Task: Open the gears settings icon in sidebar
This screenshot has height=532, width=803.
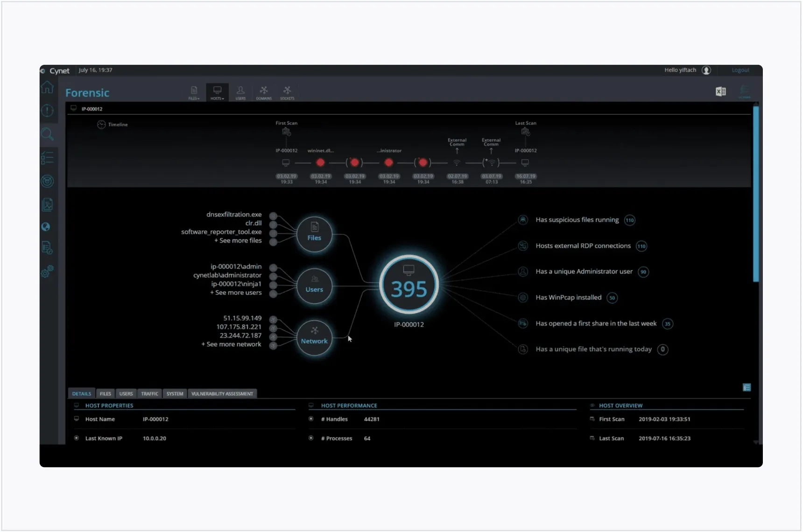Action: (x=47, y=271)
